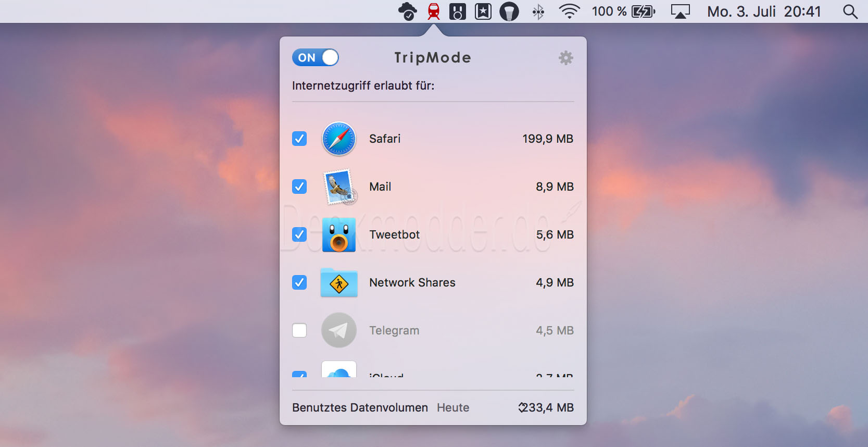Click the Safari compass icon
This screenshot has width=868, height=447.
pos(339,139)
